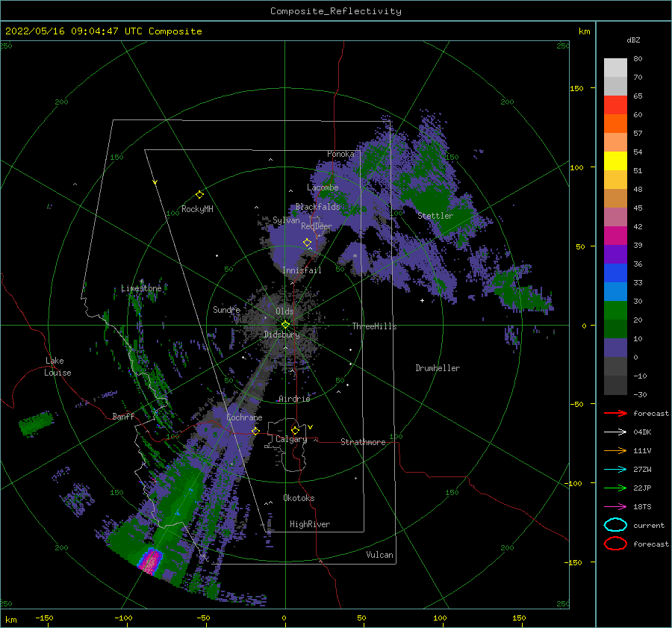Click the dBZ legend heading
The image size is (672, 628).
633,40
